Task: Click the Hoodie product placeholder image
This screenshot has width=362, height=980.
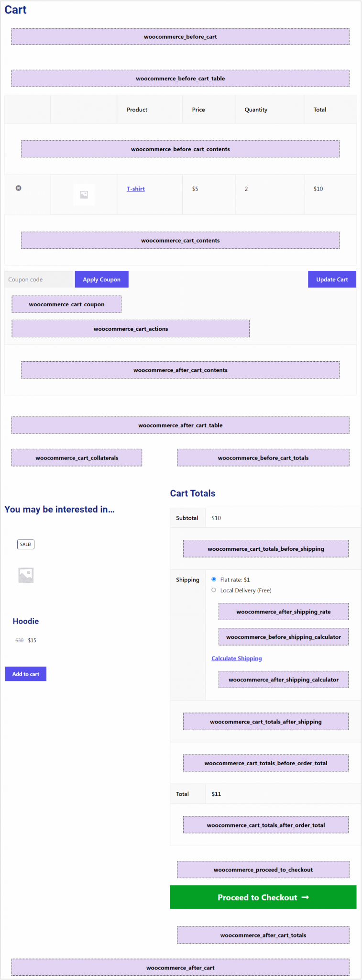Action: point(26,575)
